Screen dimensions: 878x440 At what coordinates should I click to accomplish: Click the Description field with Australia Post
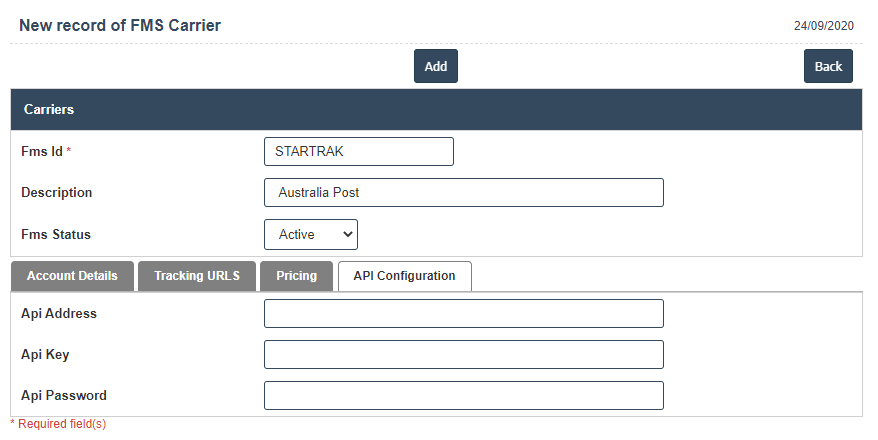[463, 192]
